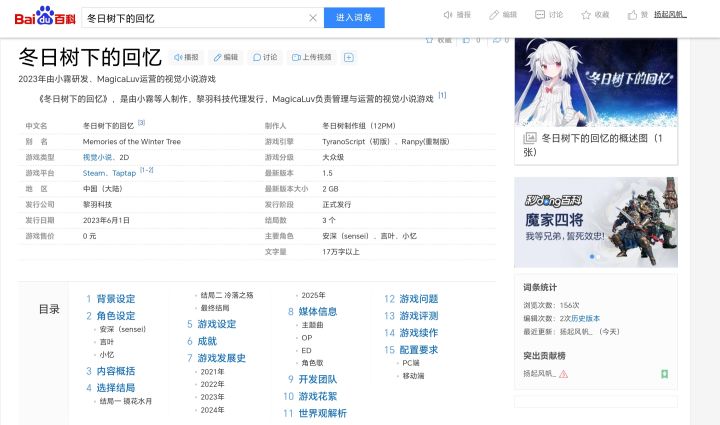
Task: Jump to subsection PC端 in contents
Action: click(x=411, y=363)
